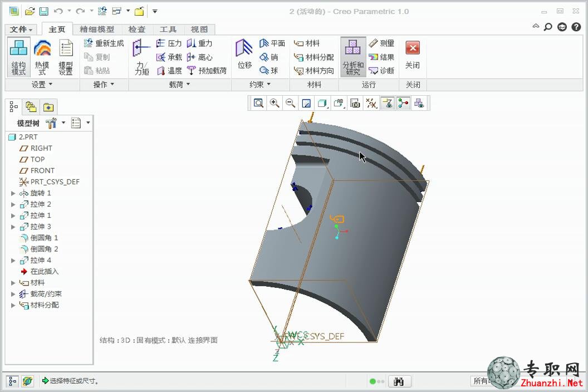Add a 重力 (Gravity) load
588x392 pixels.
(x=199, y=43)
